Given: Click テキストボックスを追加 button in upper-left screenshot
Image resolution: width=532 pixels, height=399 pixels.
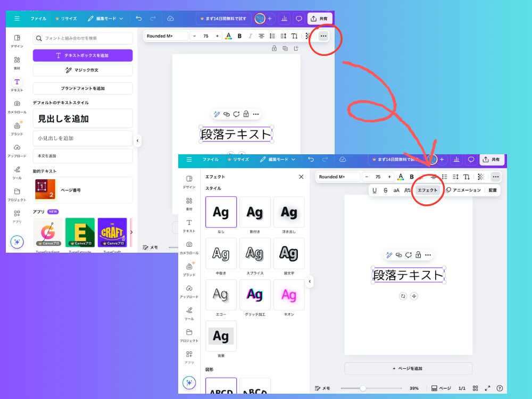Looking at the screenshot, I should (x=83, y=55).
